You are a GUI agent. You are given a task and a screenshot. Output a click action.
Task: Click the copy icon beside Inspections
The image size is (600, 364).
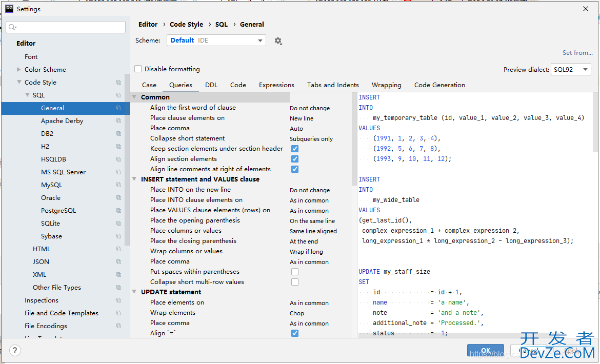point(118,300)
